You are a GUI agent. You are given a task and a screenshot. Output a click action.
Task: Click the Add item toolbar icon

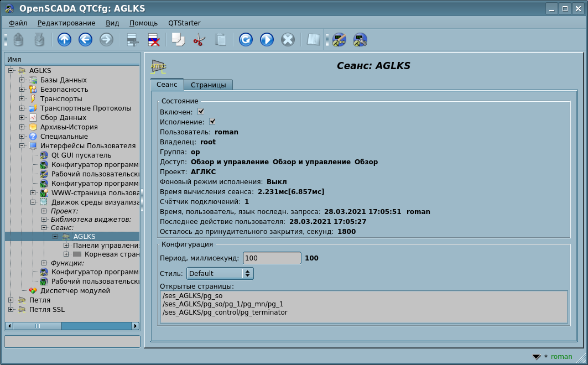[x=132, y=40]
